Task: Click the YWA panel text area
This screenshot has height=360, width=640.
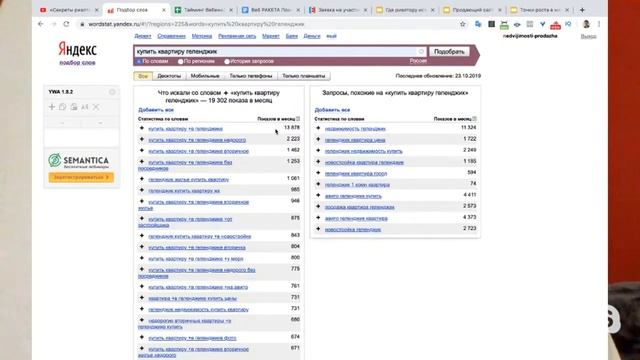Action: point(82,138)
